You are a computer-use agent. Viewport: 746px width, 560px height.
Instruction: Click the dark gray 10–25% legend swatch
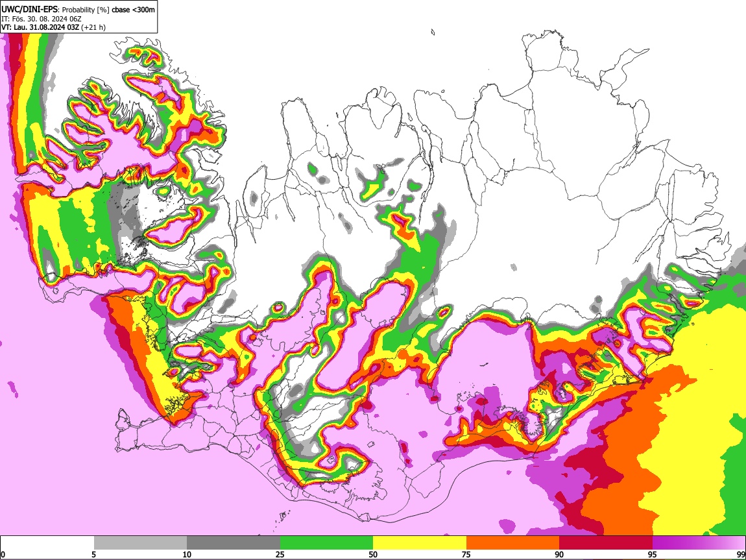234,543
